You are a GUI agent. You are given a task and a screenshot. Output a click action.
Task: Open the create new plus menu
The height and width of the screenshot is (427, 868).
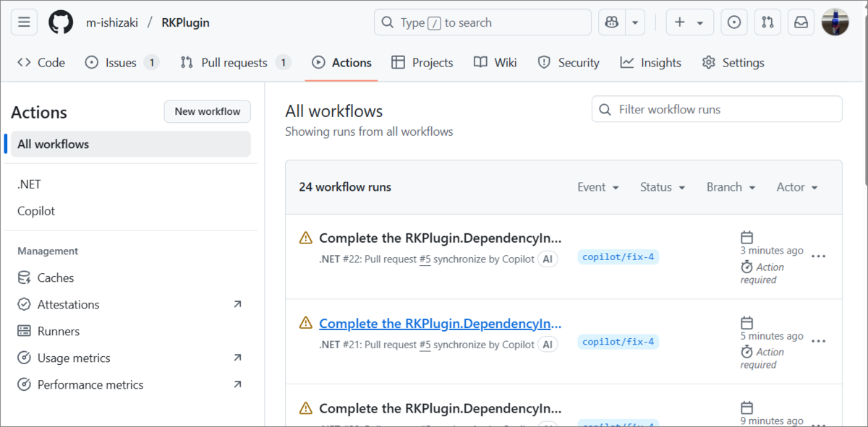(x=689, y=22)
